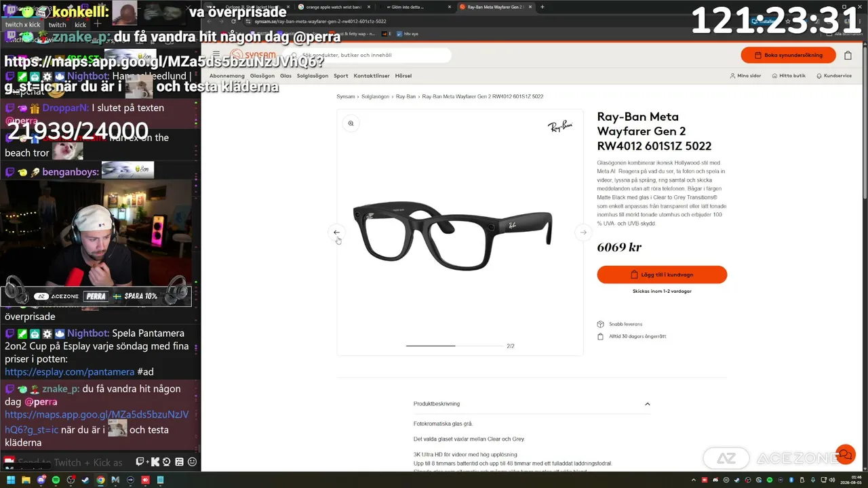The height and width of the screenshot is (488, 868).
Task: Open the esplay.com/pantamera chat link
Action: 70,372
